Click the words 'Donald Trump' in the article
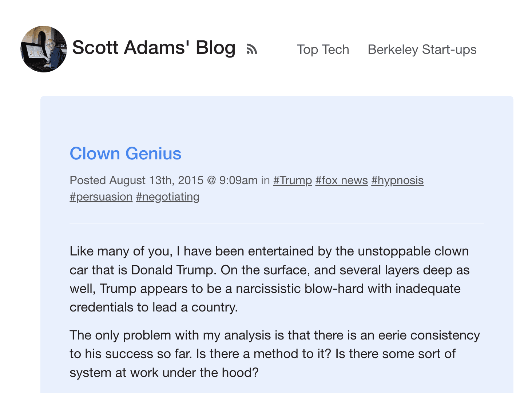The height and width of the screenshot is (393, 532). coord(174,270)
